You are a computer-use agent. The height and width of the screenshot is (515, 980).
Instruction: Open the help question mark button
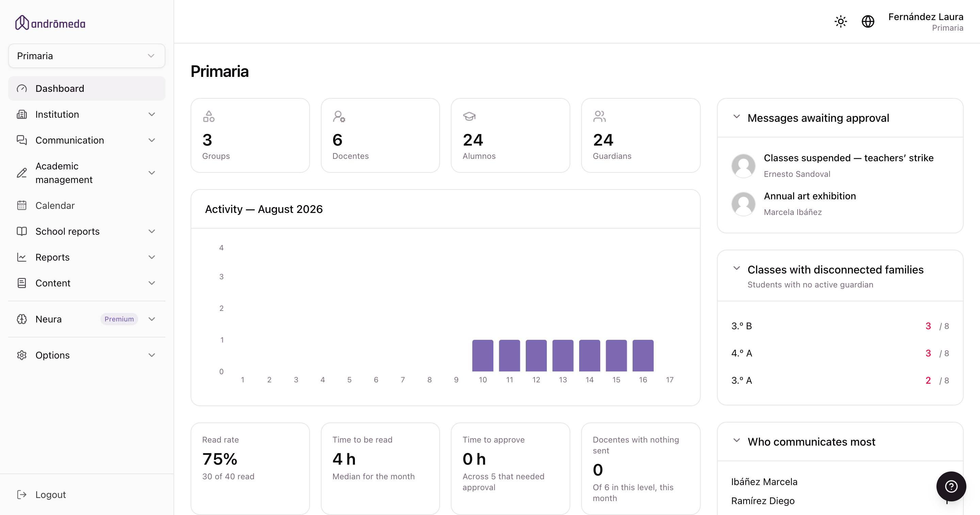951,486
